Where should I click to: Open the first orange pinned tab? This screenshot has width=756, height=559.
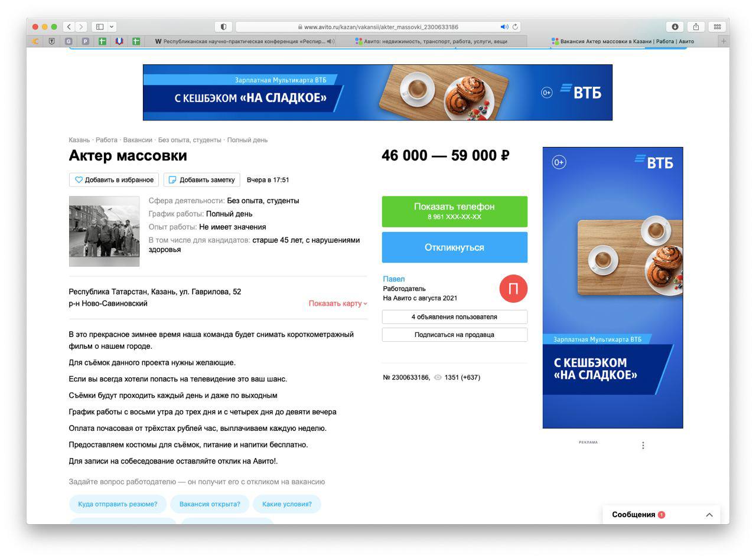tap(35, 41)
